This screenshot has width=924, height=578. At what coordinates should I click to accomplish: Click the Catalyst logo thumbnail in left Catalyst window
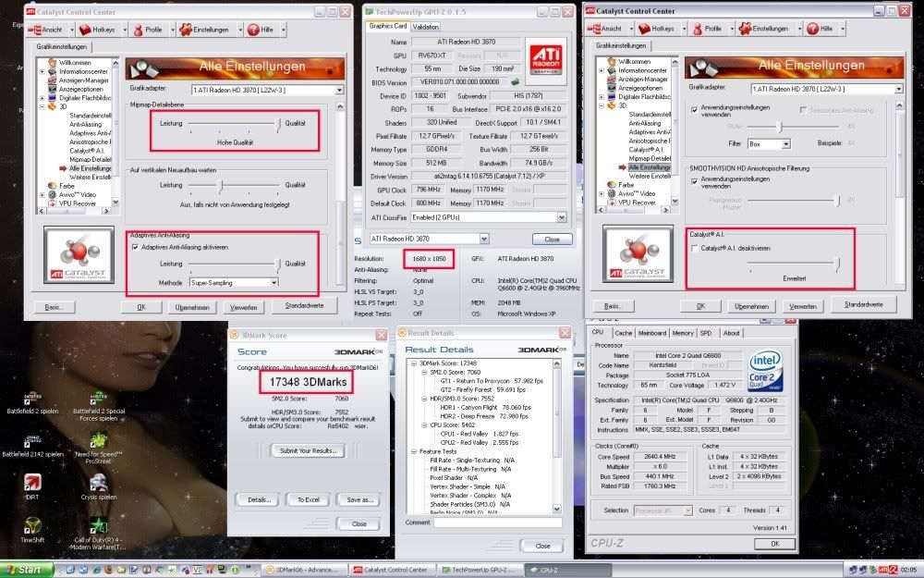[79, 255]
